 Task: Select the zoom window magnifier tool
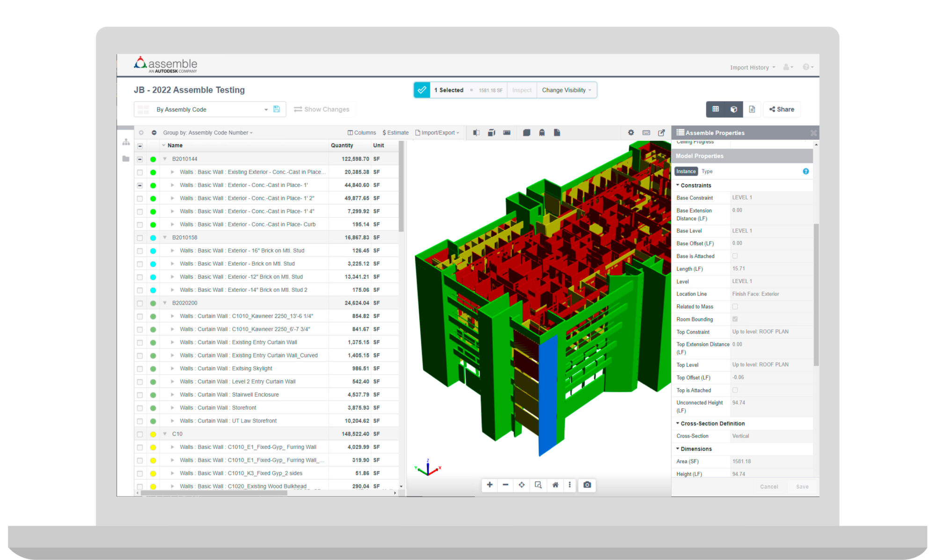538,485
